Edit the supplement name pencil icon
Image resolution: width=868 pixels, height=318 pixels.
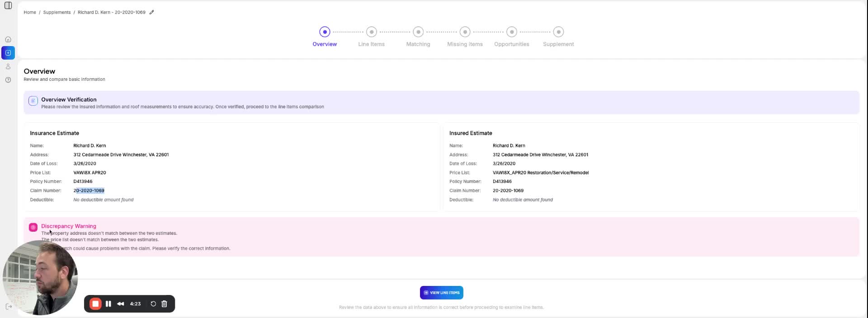pos(152,12)
